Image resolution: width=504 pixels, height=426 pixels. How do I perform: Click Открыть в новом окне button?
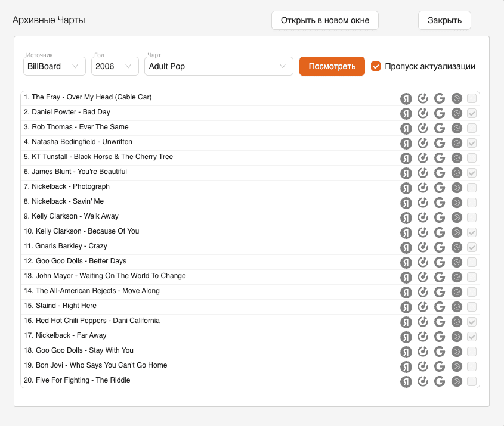[x=325, y=20]
